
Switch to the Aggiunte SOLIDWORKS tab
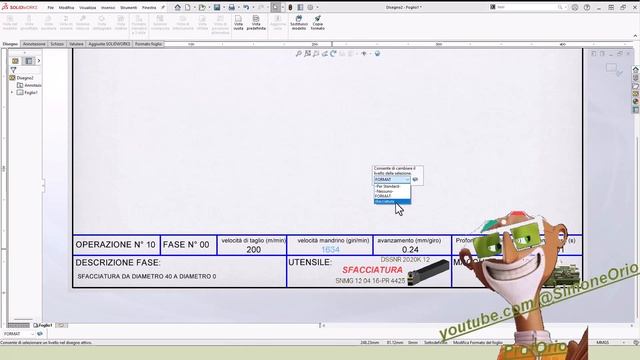point(109,44)
